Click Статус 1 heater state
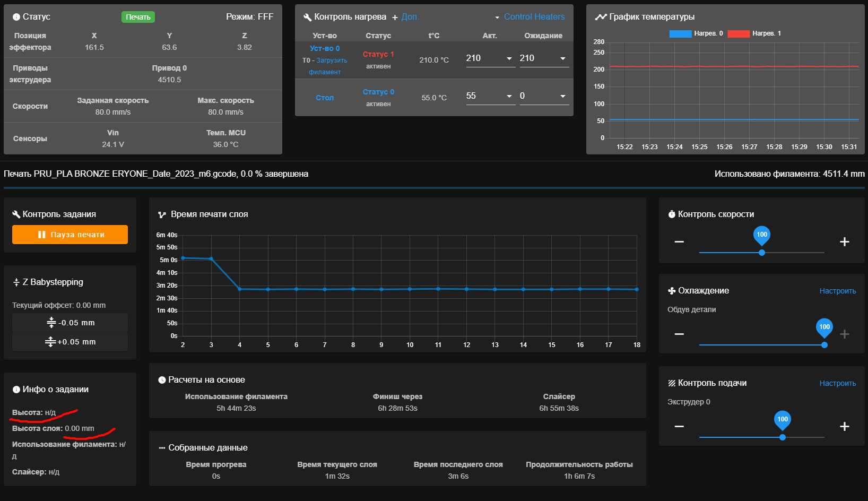868x501 pixels. (x=378, y=54)
